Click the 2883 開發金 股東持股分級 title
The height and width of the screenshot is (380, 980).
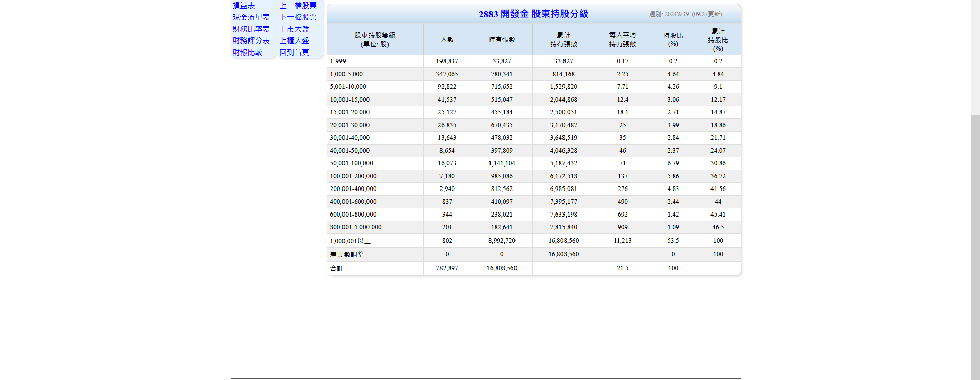click(533, 14)
